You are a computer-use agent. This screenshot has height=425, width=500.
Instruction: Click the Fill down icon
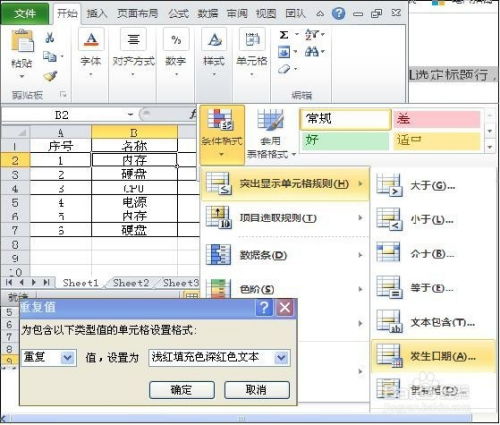click(x=284, y=52)
